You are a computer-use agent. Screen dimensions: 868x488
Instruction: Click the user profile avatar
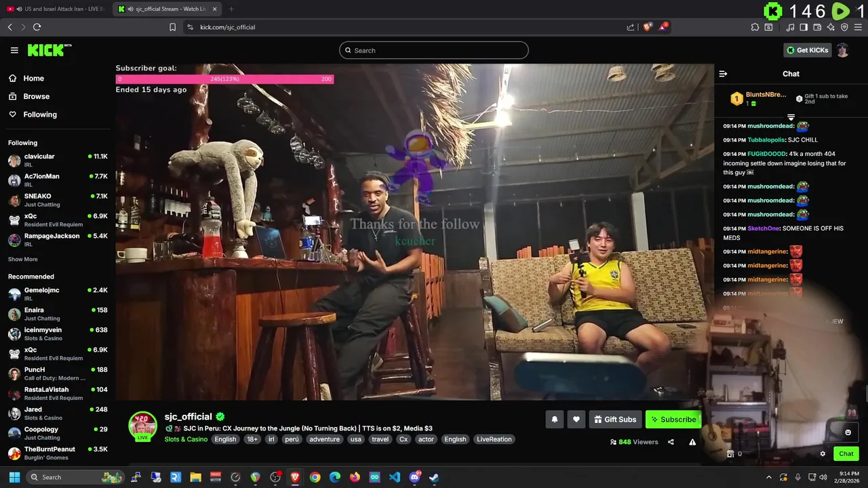click(842, 50)
